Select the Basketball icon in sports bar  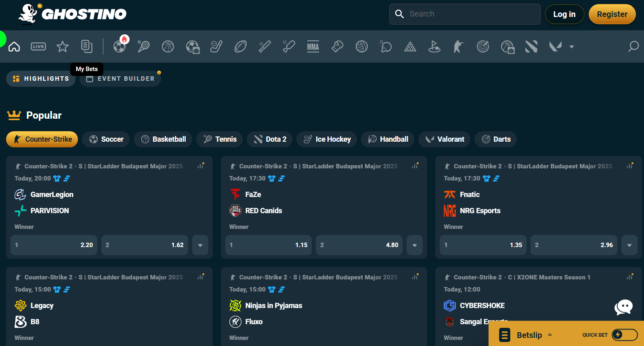pos(168,47)
